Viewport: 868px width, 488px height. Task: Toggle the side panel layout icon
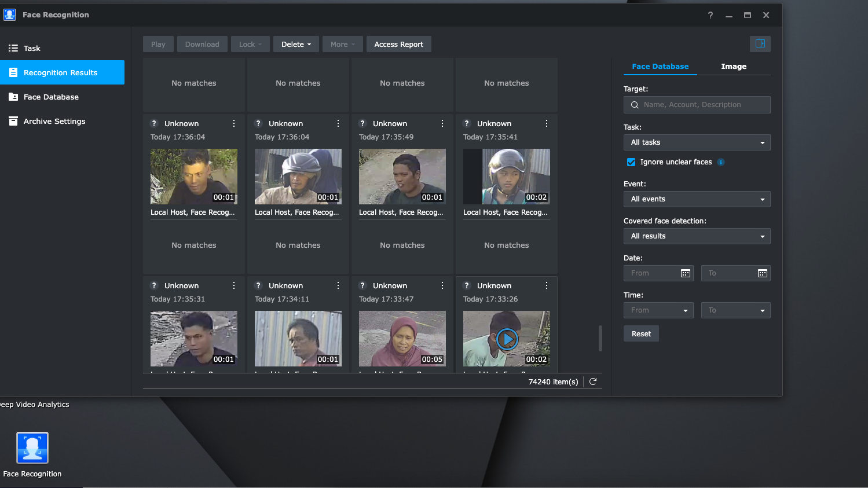[x=760, y=44]
